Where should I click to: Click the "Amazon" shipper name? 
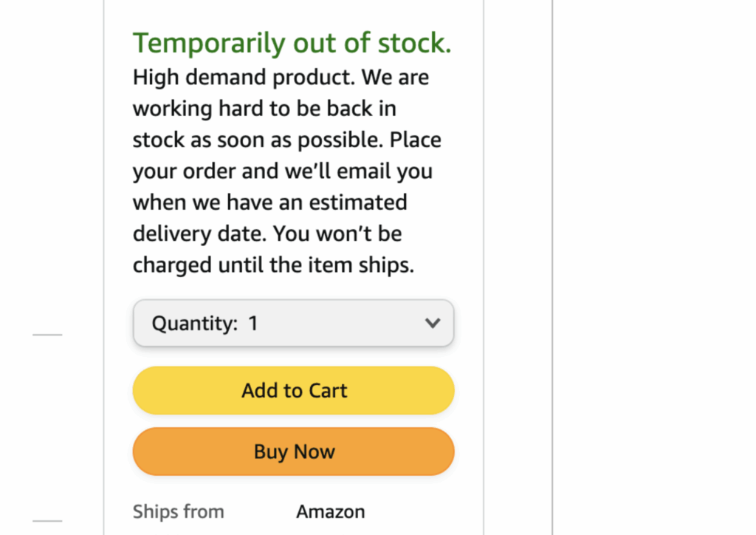coord(330,511)
